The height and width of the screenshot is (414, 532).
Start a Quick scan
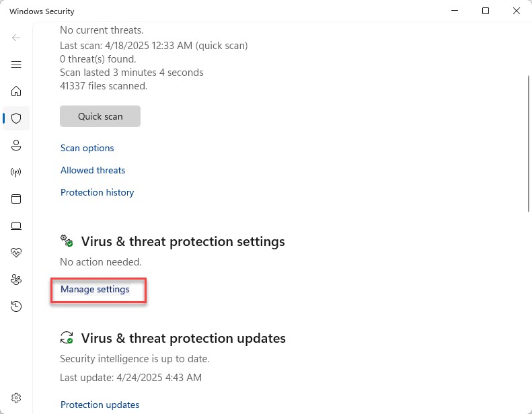pos(100,116)
